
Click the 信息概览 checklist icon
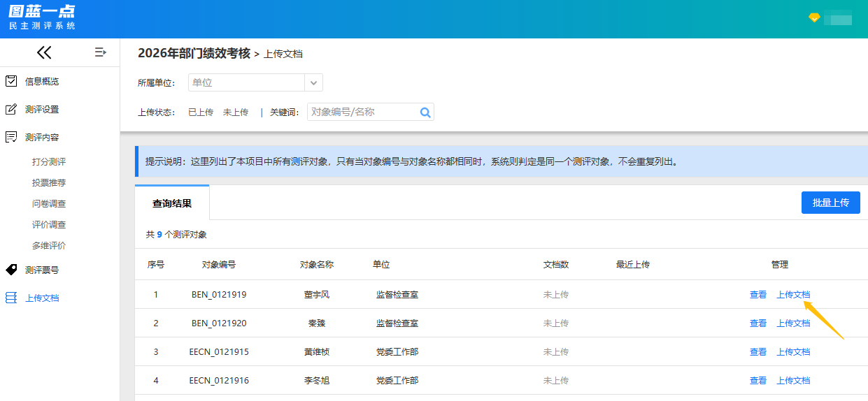[11, 81]
